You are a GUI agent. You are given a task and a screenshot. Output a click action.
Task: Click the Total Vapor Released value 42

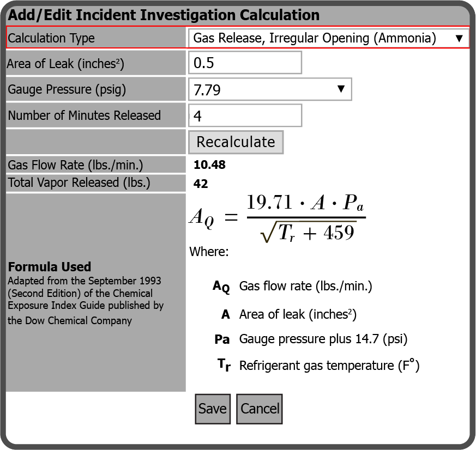201,184
